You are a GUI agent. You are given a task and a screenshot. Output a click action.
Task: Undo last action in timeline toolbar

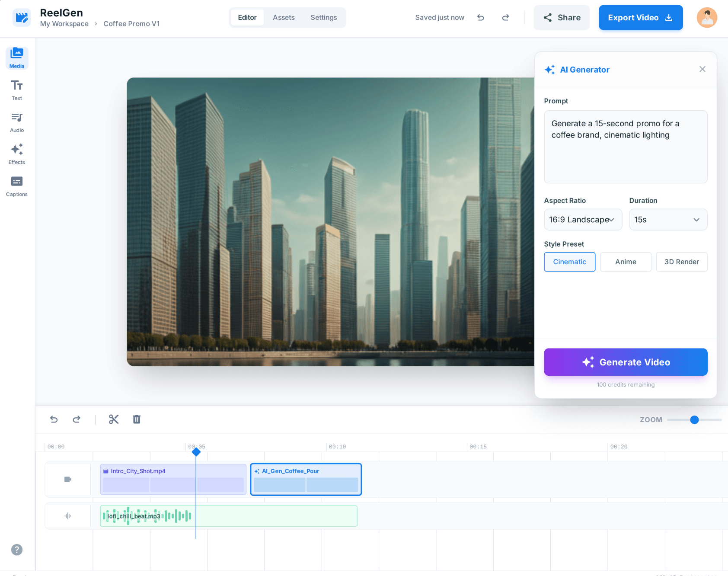(x=54, y=419)
